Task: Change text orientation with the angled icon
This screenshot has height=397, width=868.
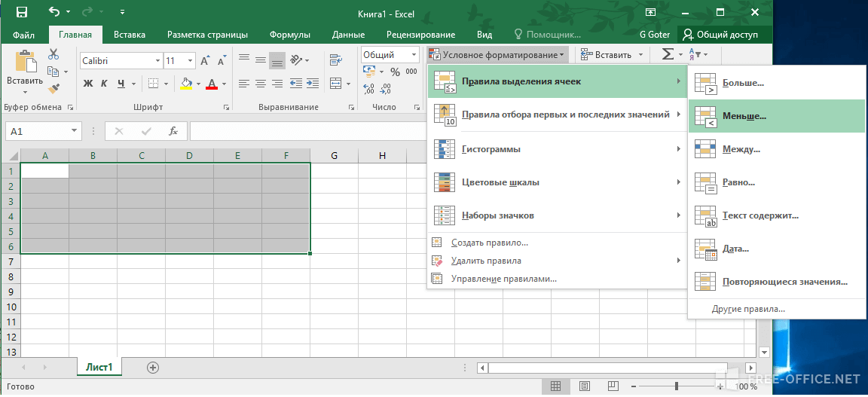Action: 298,60
